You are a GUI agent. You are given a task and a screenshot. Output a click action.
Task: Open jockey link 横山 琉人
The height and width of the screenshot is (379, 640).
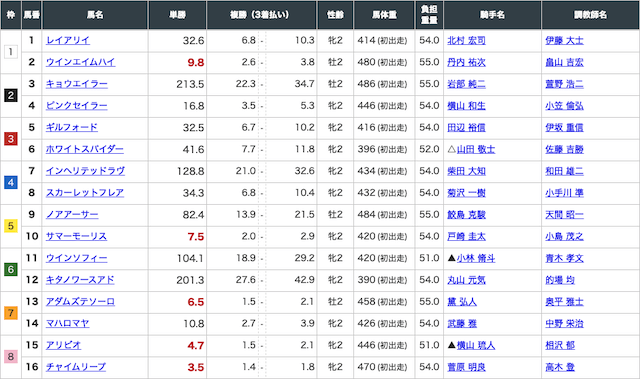(x=476, y=346)
